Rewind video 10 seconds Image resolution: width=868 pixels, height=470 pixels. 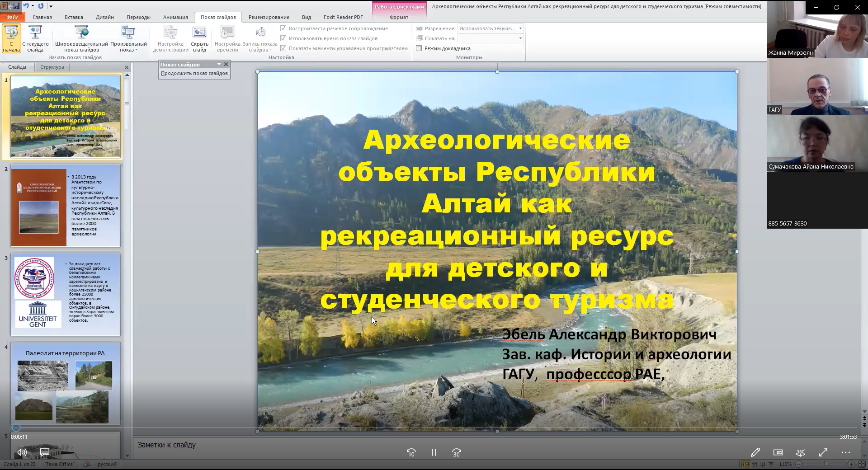411,452
